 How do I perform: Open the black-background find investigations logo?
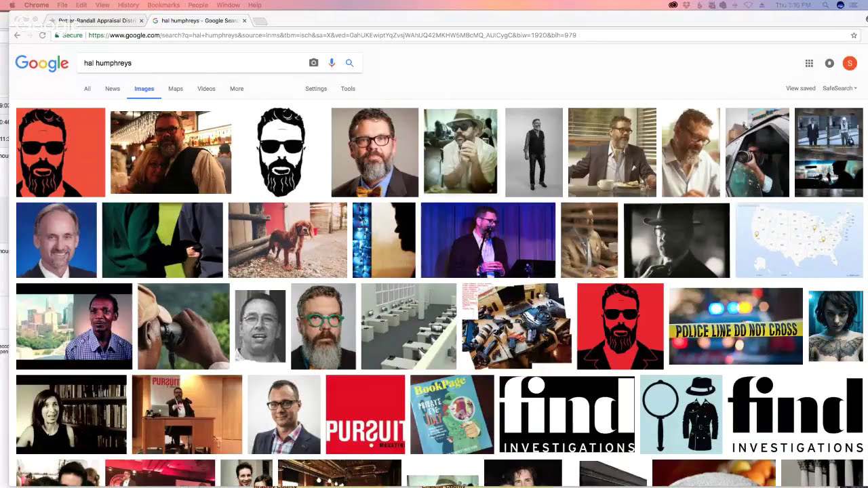coord(567,414)
